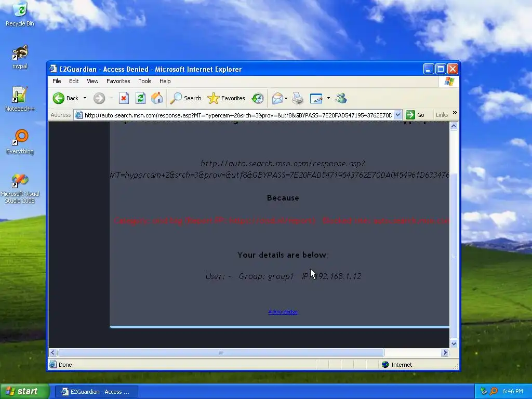Viewport: 532px width, 399px height.
Task: Refresh the current page
Action: tap(140, 98)
